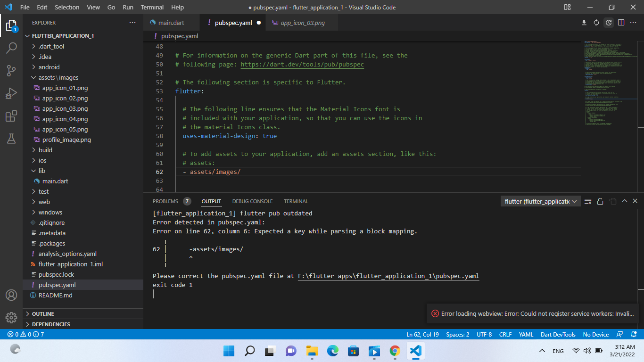Change the UTF-8 file encoding

point(484,334)
